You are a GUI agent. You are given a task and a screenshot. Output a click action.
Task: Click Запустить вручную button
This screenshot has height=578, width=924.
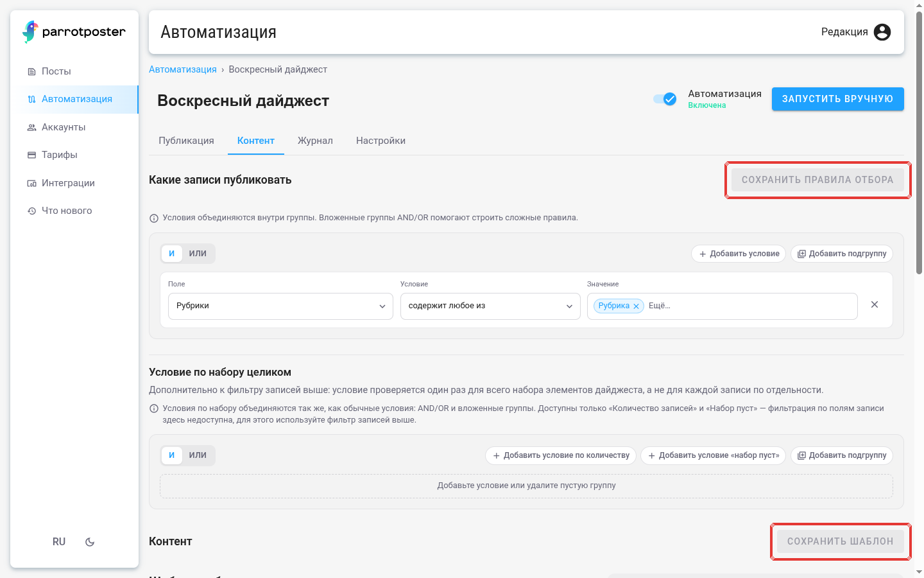pos(837,99)
